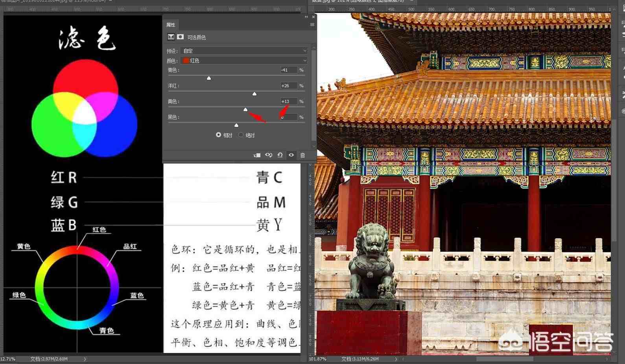Select the 相对 relative radio button
This screenshot has width=625, height=364.
point(218,135)
